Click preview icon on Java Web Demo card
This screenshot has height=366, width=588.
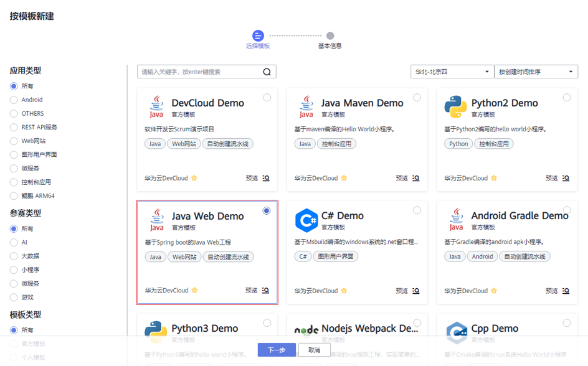point(265,290)
